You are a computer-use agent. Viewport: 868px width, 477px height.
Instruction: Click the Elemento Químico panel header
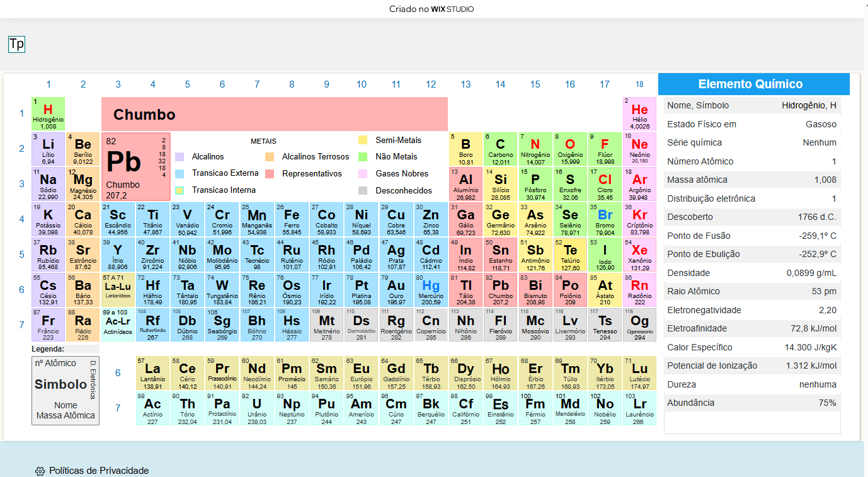click(754, 84)
